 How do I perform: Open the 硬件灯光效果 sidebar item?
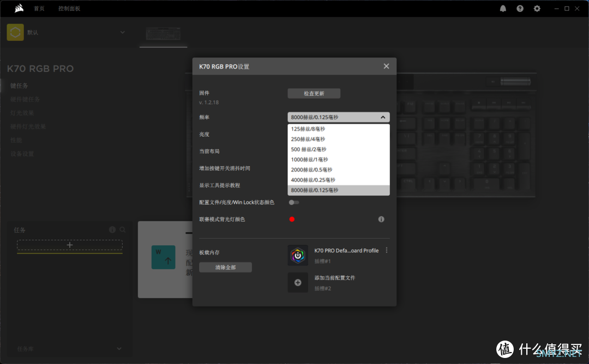pyautogui.click(x=28, y=126)
